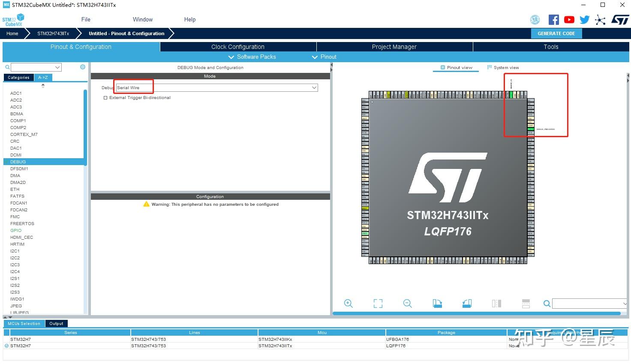Open the Clock Configuration tab

coord(237,46)
